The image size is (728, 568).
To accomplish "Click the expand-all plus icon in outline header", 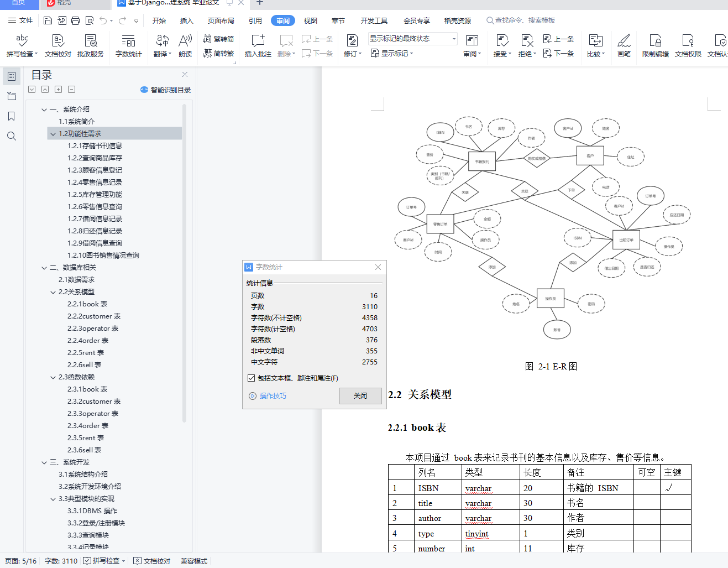I will coord(58,90).
